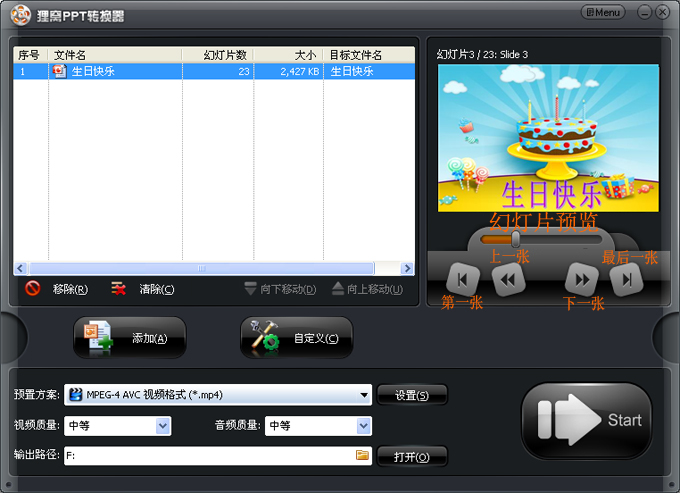Click the PowerPoint file icon beside 生日快乐
The image size is (680, 493).
pyautogui.click(x=59, y=71)
